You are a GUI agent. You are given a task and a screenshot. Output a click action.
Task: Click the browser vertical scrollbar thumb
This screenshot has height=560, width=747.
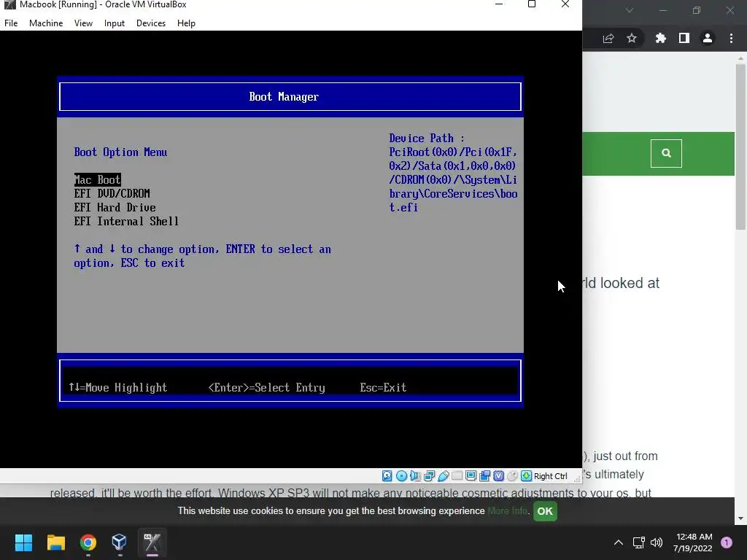740,146
